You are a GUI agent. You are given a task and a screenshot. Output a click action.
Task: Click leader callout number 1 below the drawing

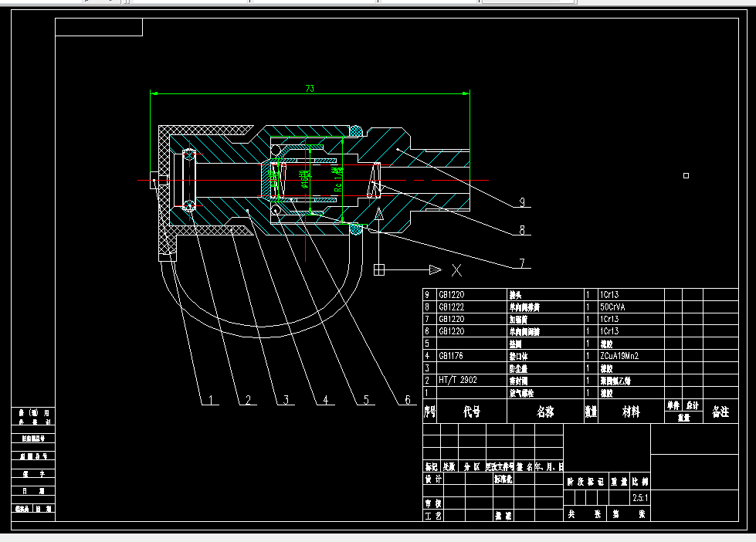pyautogui.click(x=210, y=400)
